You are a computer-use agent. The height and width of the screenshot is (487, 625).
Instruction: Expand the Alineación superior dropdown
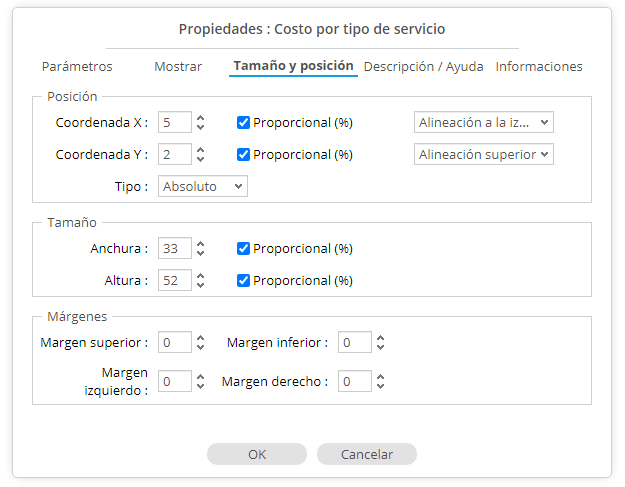(x=483, y=155)
